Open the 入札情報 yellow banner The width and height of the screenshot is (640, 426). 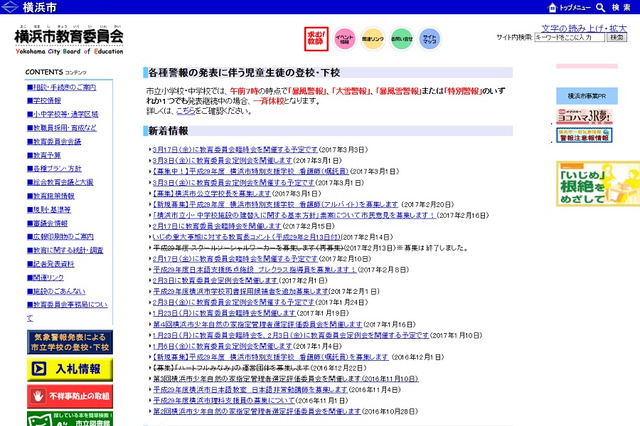[70, 369]
